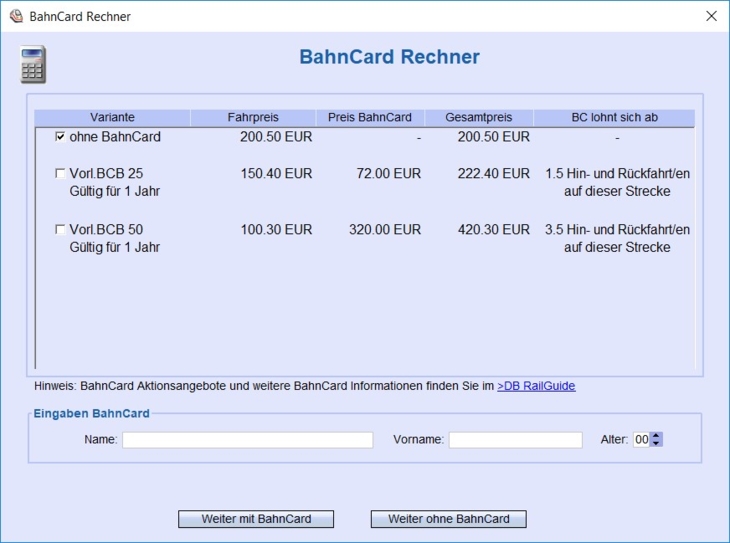730x543 pixels.
Task: Click the 'Vorl.BCB 25' row label
Action: 106,174
